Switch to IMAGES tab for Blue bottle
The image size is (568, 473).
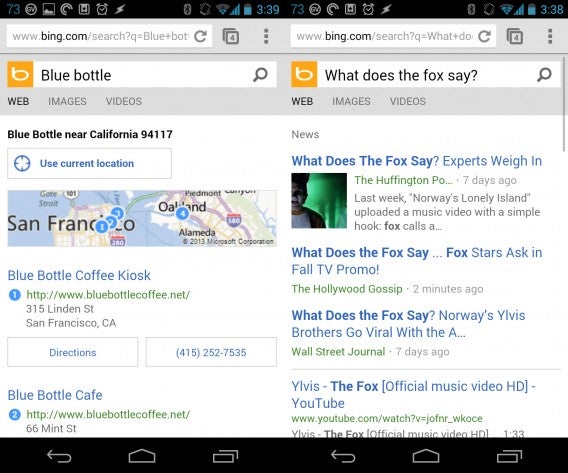(x=67, y=101)
